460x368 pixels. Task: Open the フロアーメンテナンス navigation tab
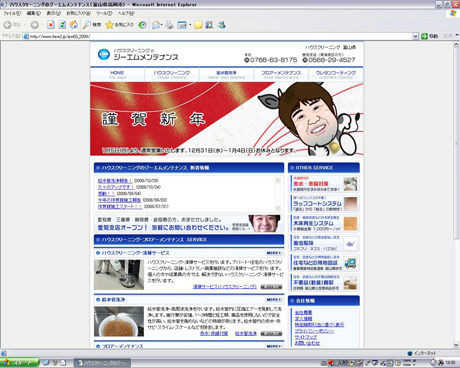click(281, 74)
